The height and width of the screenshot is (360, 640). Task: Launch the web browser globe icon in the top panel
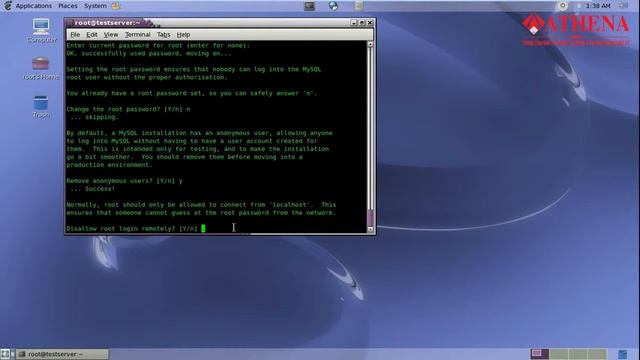click(x=333, y=6)
